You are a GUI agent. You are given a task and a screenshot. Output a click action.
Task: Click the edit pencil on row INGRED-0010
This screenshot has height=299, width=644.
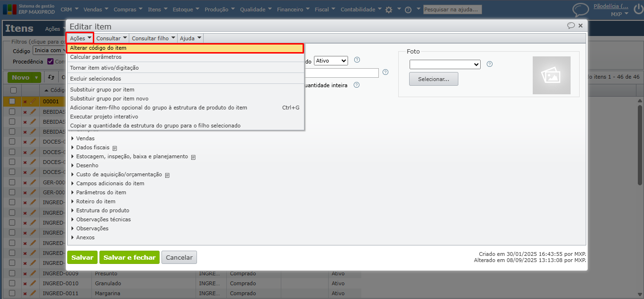[x=33, y=283]
